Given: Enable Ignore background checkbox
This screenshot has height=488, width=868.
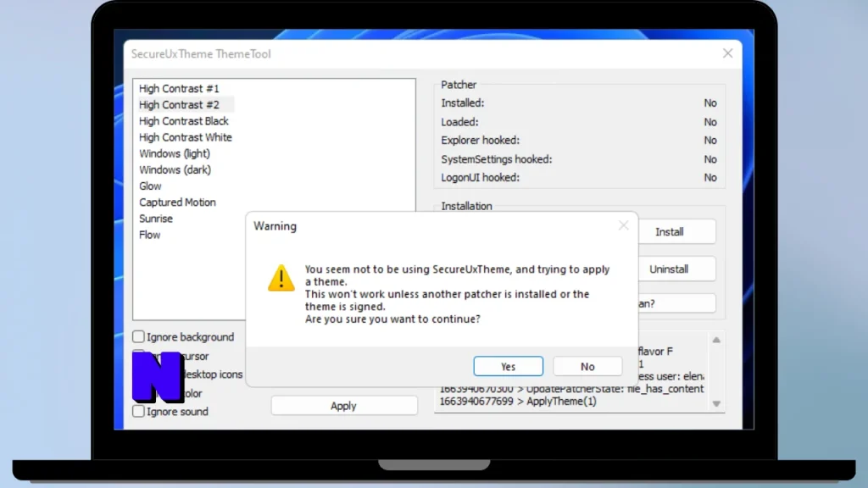Looking at the screenshot, I should (x=138, y=336).
